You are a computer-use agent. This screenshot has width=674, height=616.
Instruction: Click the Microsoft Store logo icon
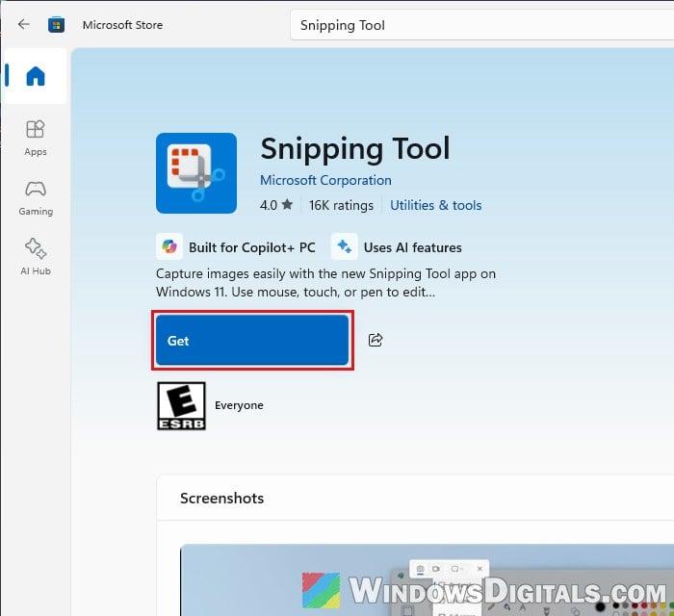pyautogui.click(x=56, y=24)
